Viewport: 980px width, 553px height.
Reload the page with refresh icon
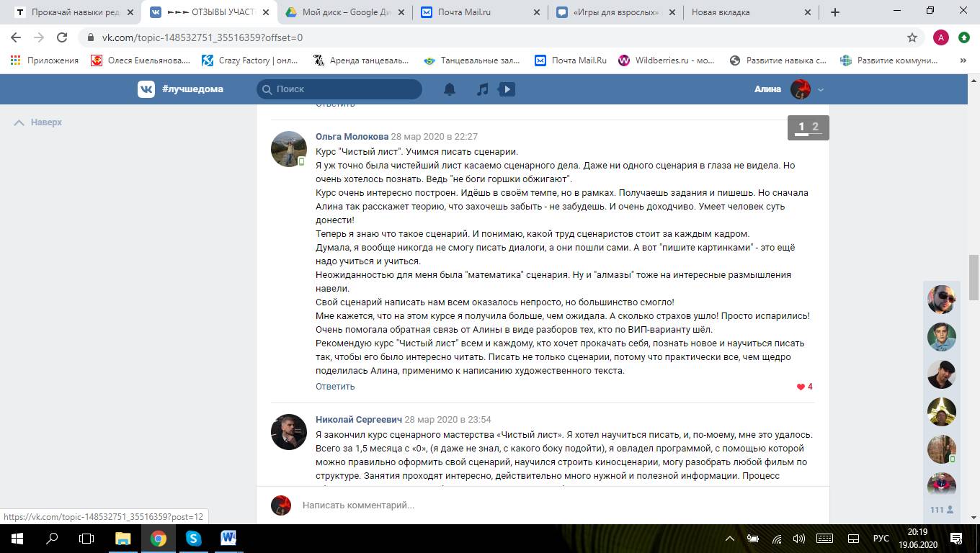point(62,37)
